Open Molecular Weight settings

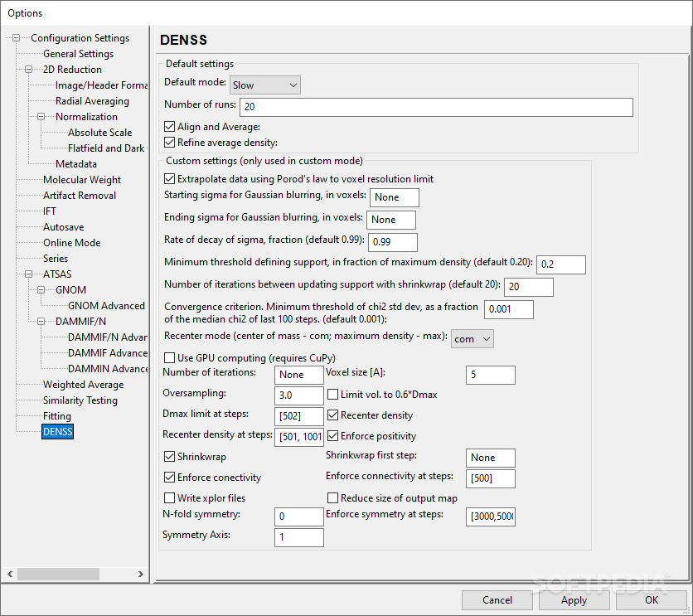[x=82, y=180]
